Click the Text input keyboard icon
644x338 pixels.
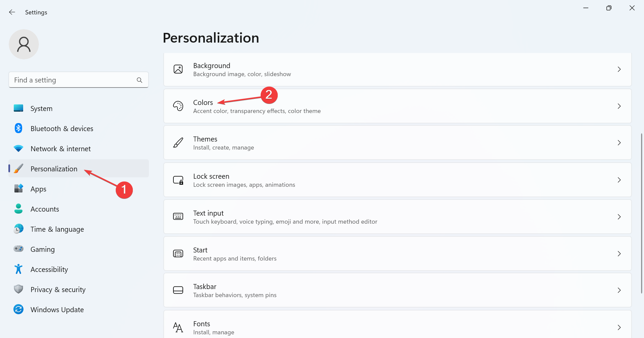[x=178, y=217]
